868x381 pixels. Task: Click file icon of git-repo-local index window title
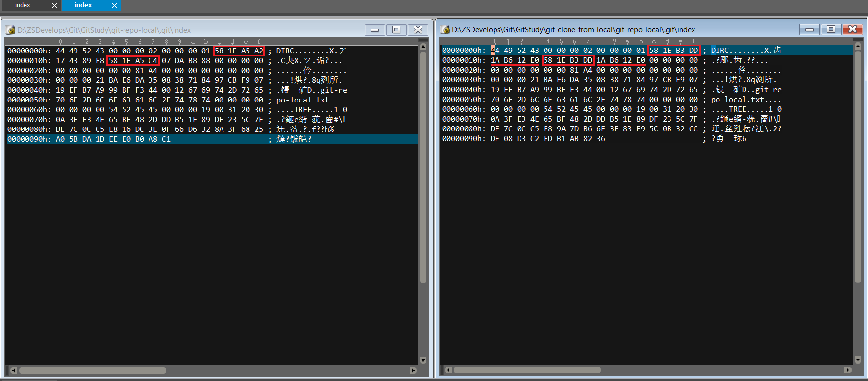click(x=10, y=30)
